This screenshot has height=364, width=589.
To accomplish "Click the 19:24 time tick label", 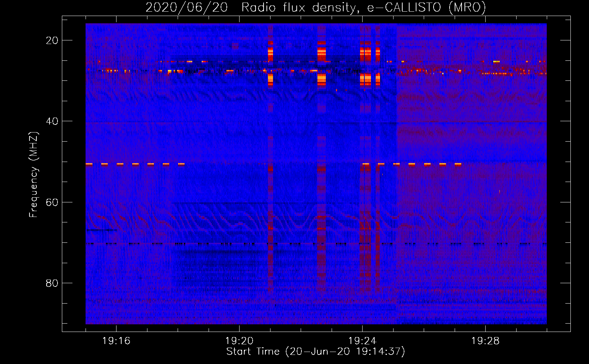I will [x=362, y=341].
